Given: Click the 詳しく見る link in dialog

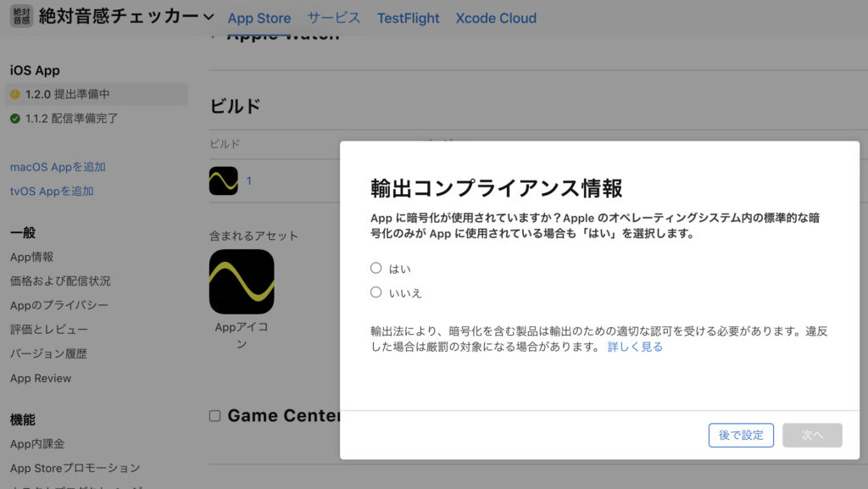Looking at the screenshot, I should pos(635,347).
